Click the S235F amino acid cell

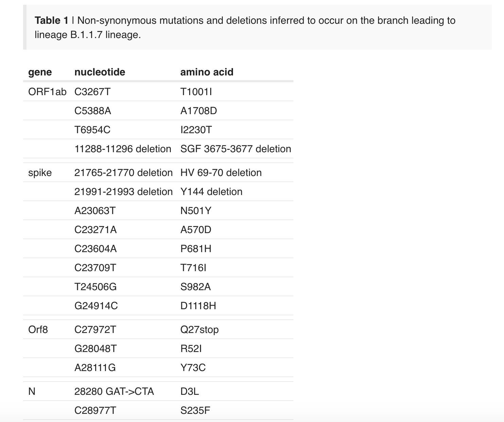coord(195,410)
